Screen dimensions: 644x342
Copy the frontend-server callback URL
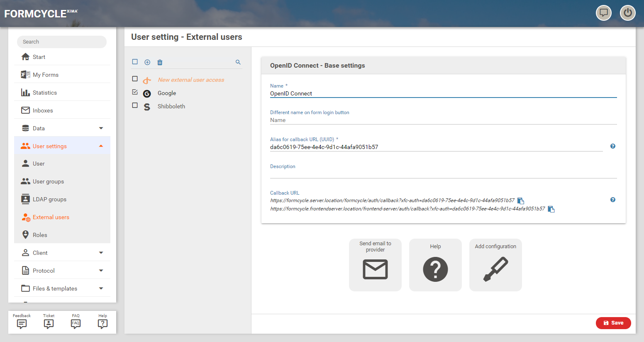(551, 209)
